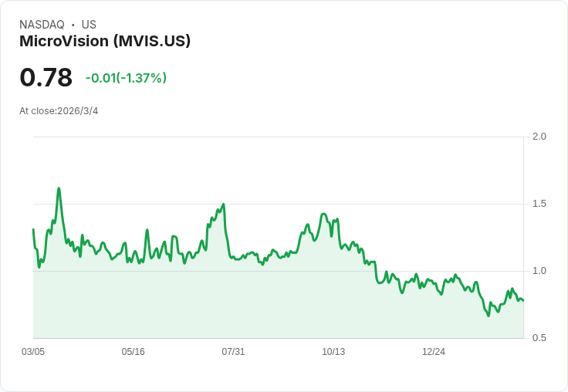Click the 05/16 date axis label
568x392 pixels.
click(x=133, y=352)
